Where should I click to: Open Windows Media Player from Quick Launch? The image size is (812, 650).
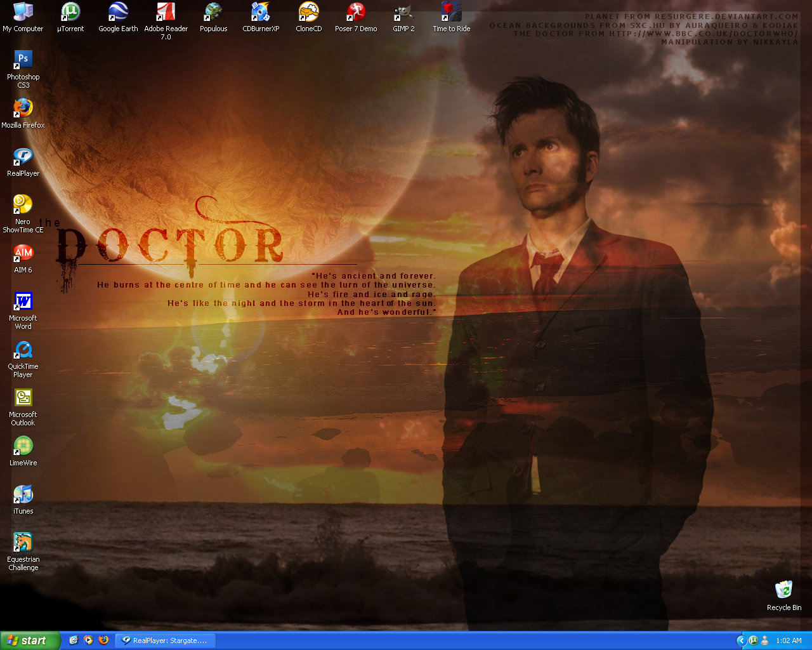[x=88, y=640]
